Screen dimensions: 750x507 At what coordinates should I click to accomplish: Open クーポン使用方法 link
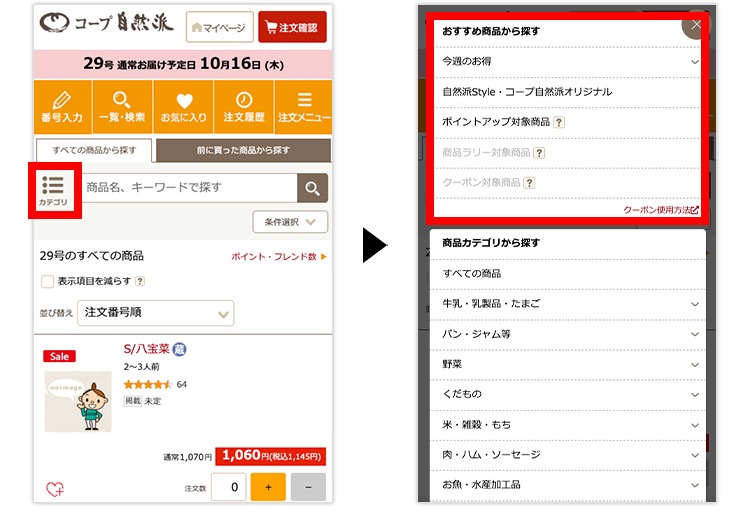coord(661,211)
